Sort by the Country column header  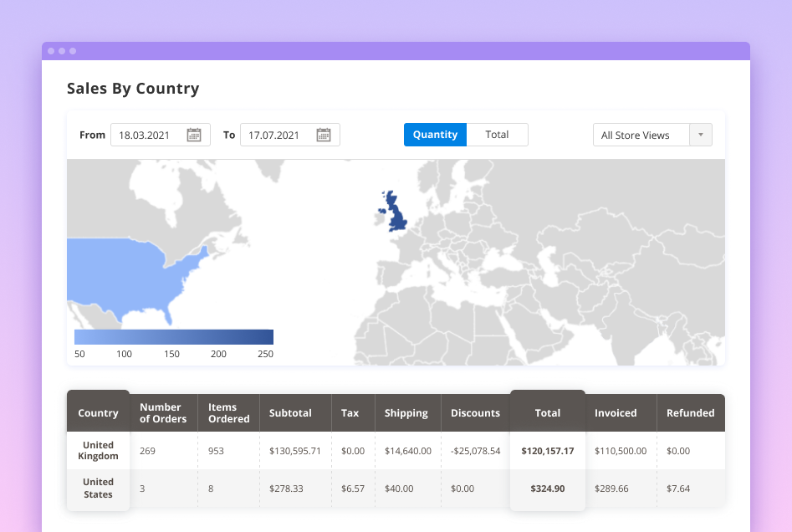tap(98, 413)
